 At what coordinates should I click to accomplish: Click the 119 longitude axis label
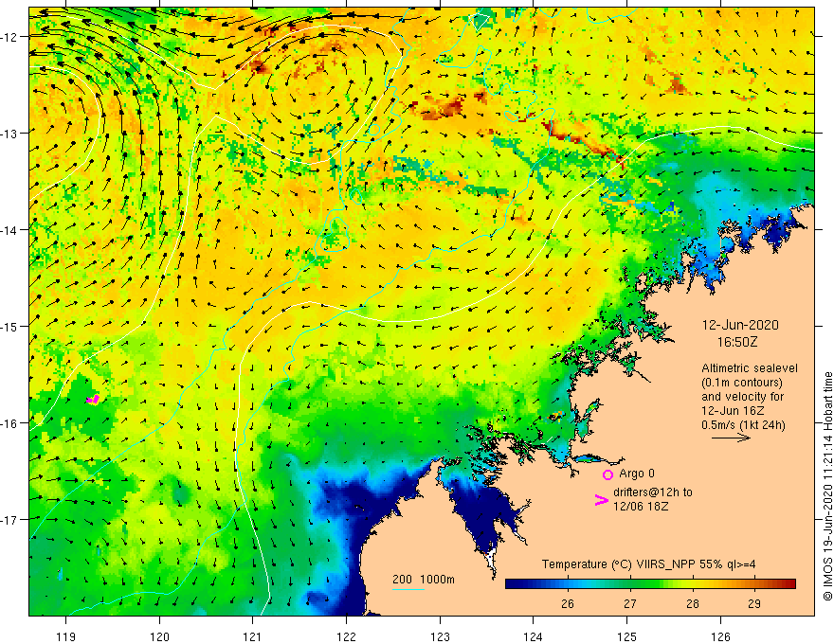[66, 636]
